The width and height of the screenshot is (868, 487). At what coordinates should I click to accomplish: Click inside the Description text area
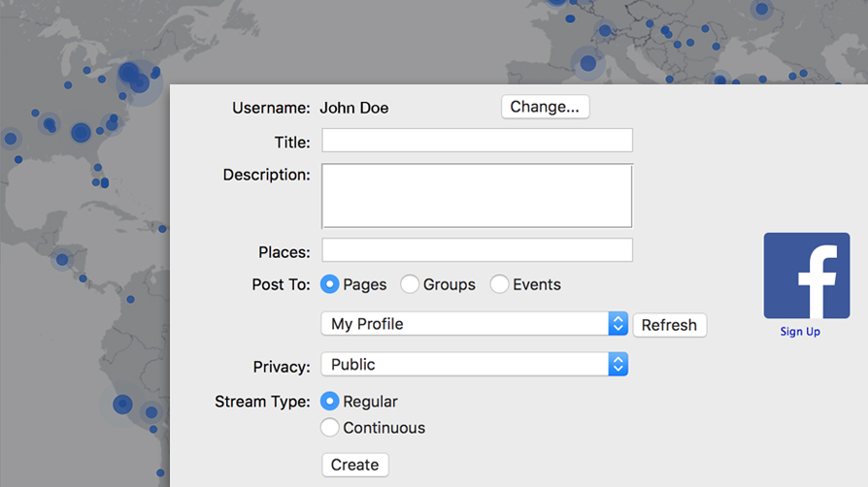pyautogui.click(x=477, y=195)
